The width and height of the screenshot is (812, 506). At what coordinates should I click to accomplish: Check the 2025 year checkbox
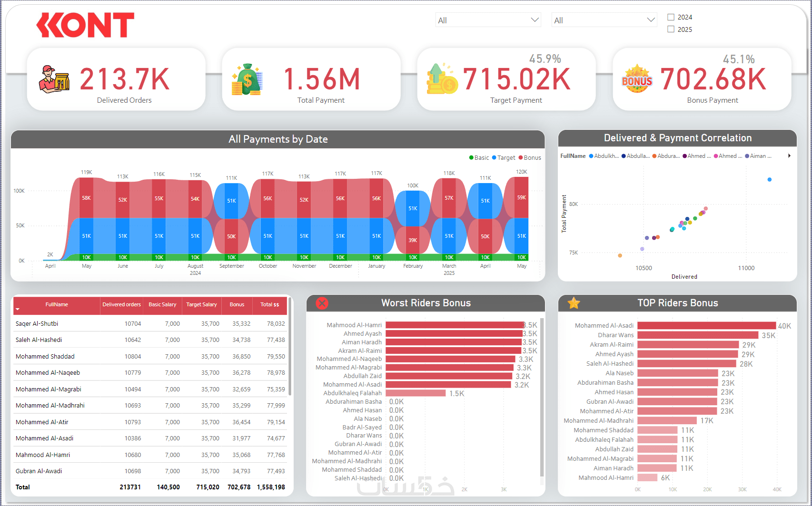pos(671,29)
